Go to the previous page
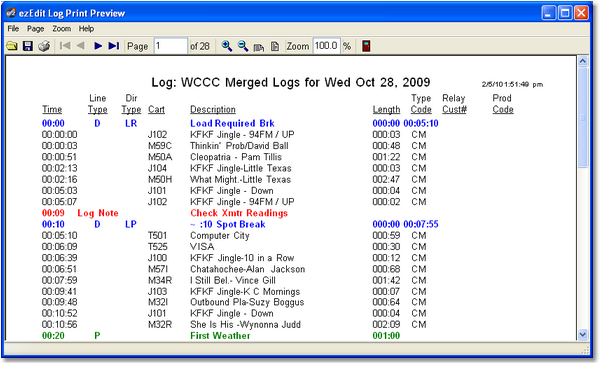 (81, 46)
